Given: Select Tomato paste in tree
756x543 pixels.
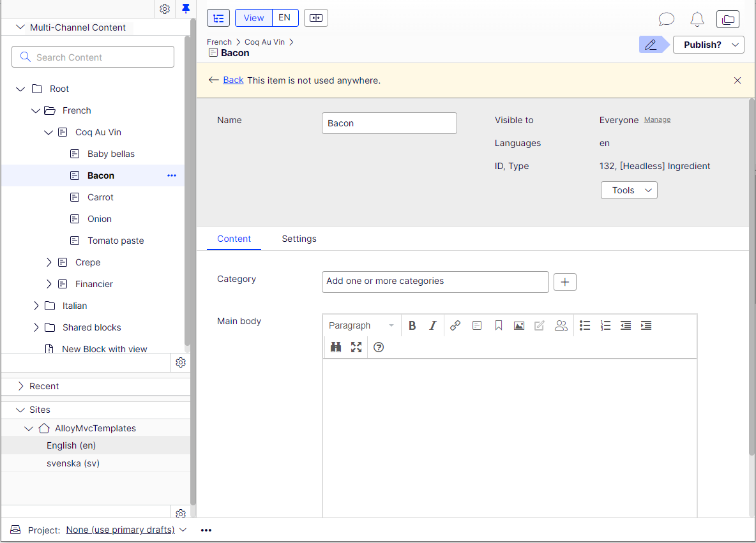Looking at the screenshot, I should click(116, 241).
